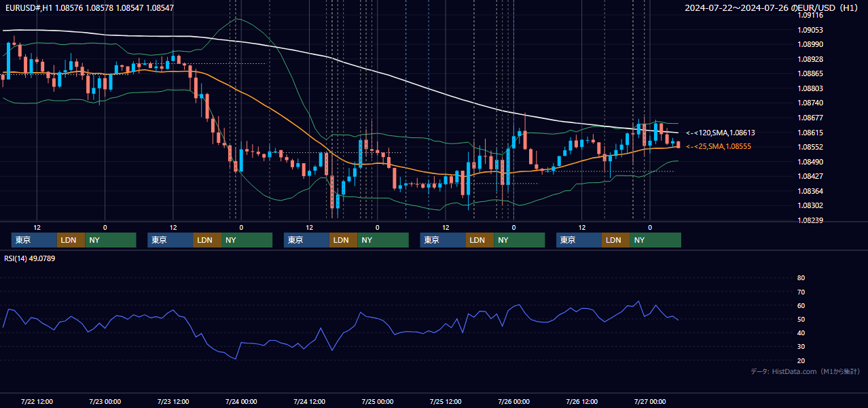Click the 7/25 00:00 time axis label
Image resolution: width=868 pixels, height=408 pixels.
[377, 401]
